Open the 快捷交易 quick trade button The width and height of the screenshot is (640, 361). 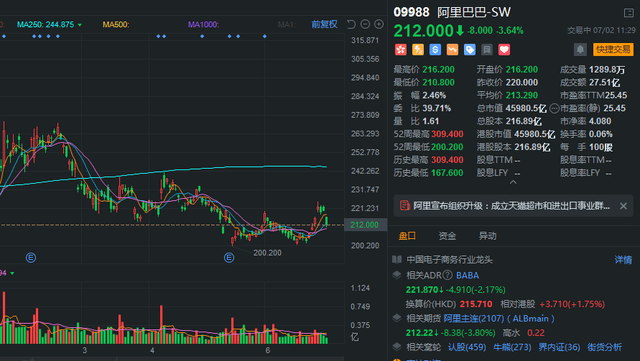tap(613, 50)
